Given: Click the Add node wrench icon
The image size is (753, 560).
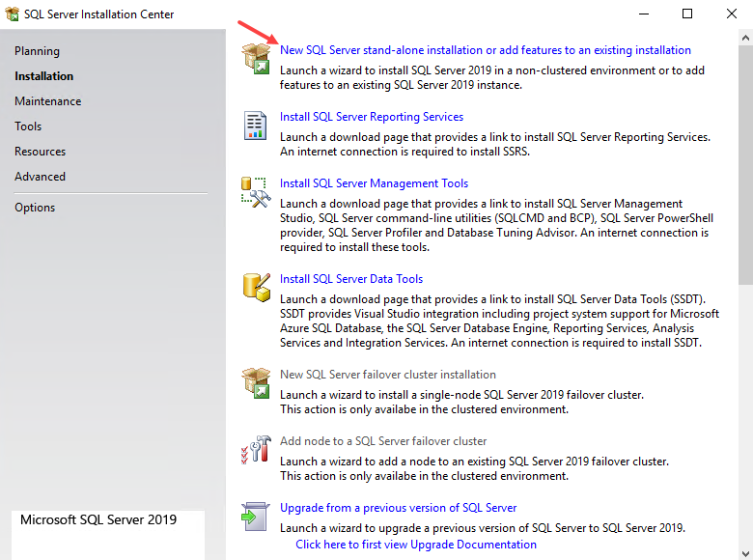Looking at the screenshot, I should tap(256, 450).
